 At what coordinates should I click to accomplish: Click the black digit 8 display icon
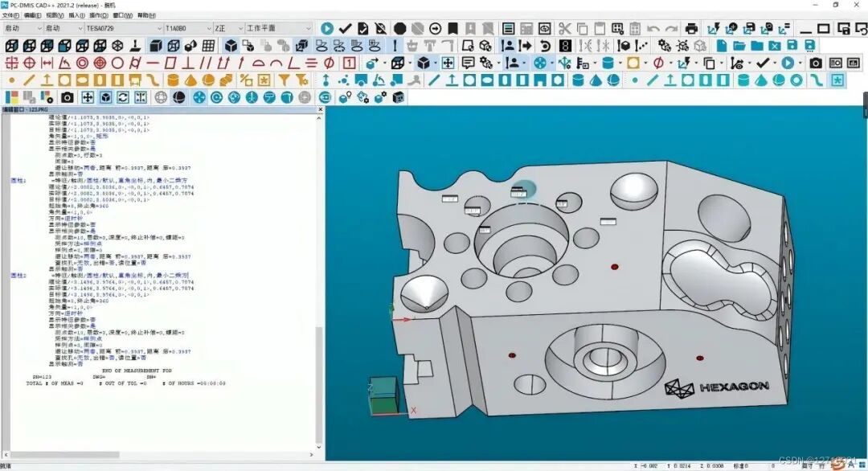coord(565,45)
